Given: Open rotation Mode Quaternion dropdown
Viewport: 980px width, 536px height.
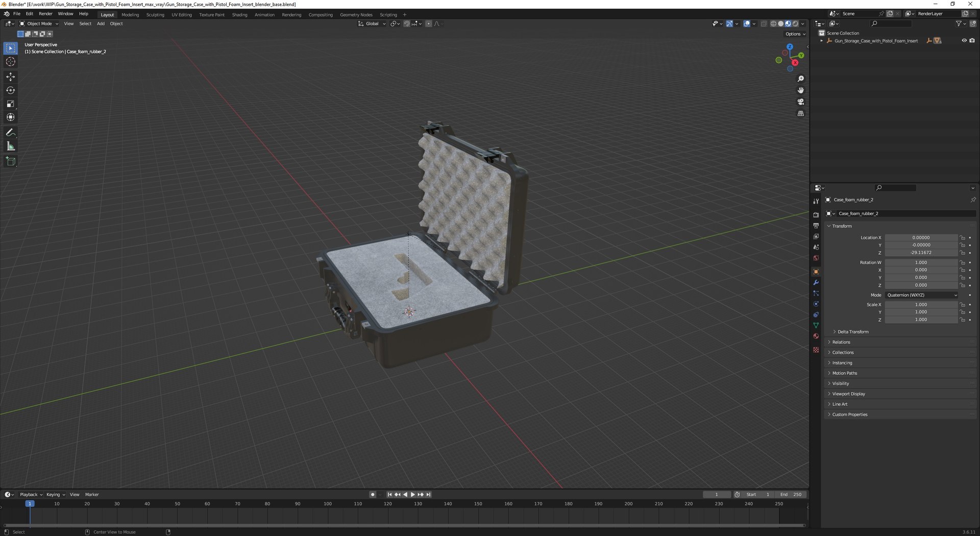Looking at the screenshot, I should [x=922, y=295].
